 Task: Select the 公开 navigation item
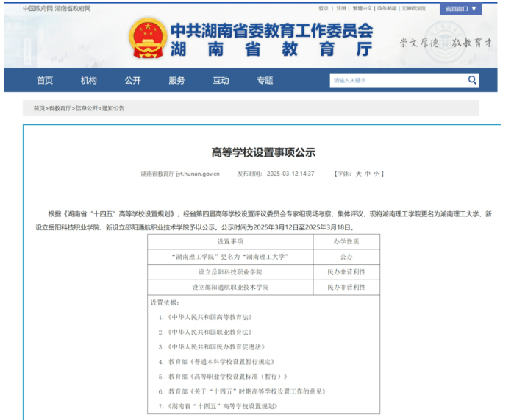tap(132, 80)
